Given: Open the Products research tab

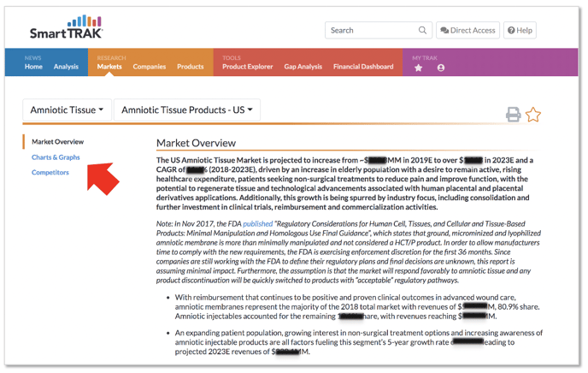Looking at the screenshot, I should point(190,67).
